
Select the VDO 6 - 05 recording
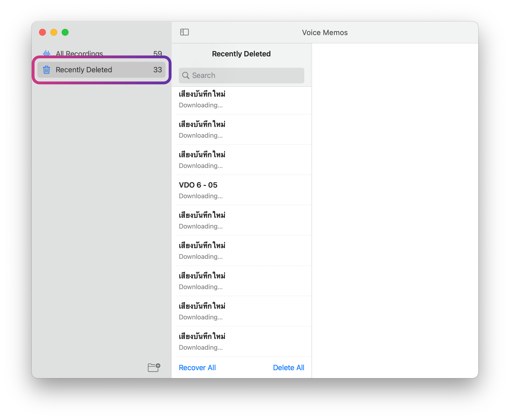point(243,190)
